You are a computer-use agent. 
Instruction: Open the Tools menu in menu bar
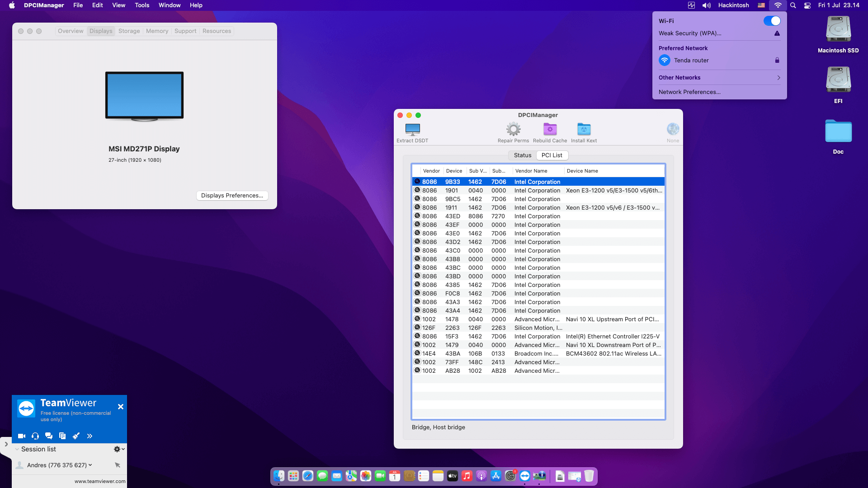tap(142, 5)
